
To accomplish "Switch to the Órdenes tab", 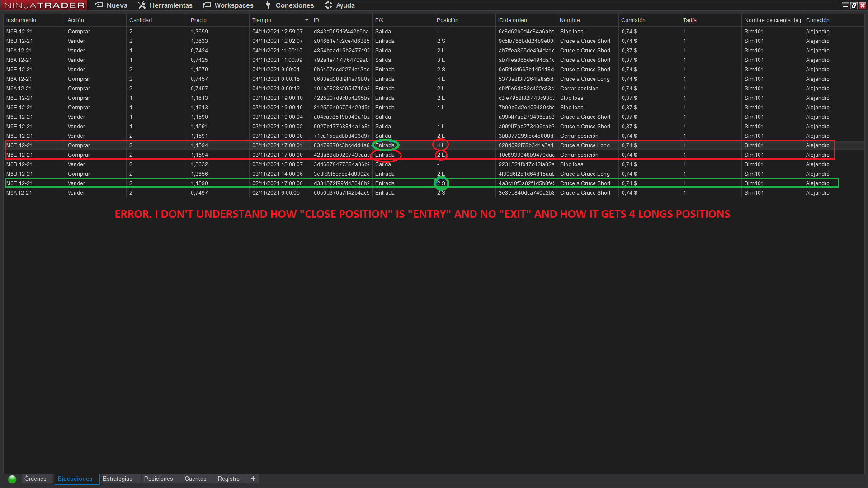I will [35, 479].
